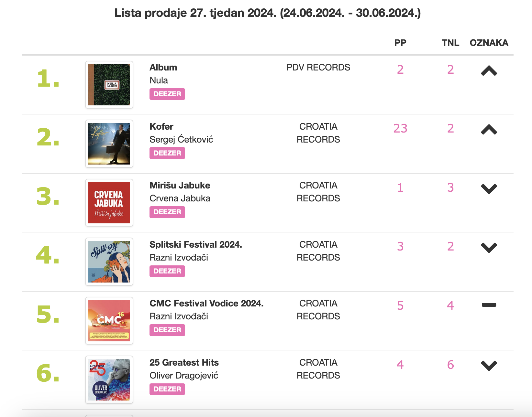Image resolution: width=532 pixels, height=417 pixels.
Task: Select the OZNAKA column header
Action: pos(489,43)
